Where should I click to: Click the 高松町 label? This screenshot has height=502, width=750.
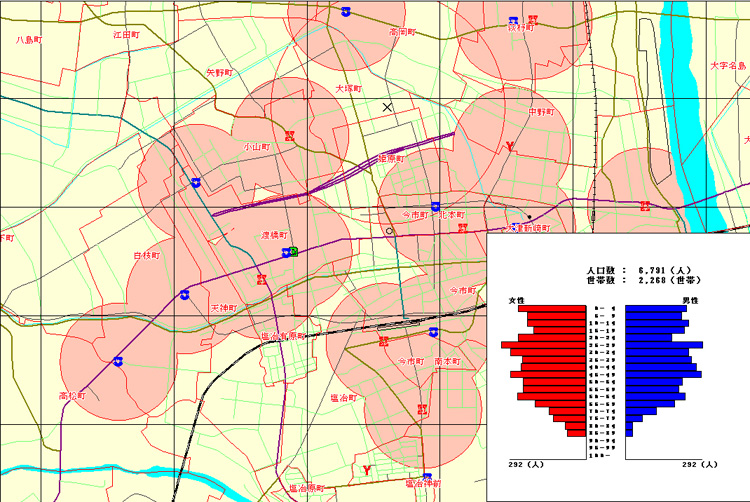coord(72,395)
